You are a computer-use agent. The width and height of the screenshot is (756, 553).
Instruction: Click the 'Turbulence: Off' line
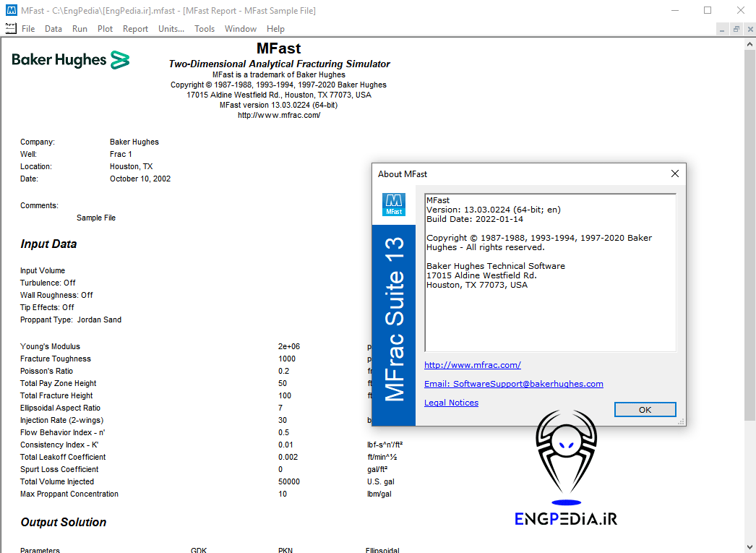point(48,283)
